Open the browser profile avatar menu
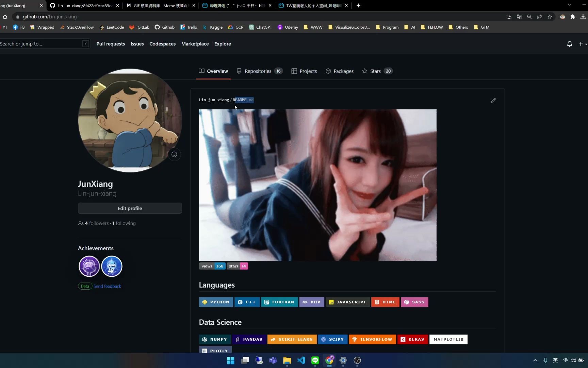This screenshot has width=588, height=368. coord(562,17)
